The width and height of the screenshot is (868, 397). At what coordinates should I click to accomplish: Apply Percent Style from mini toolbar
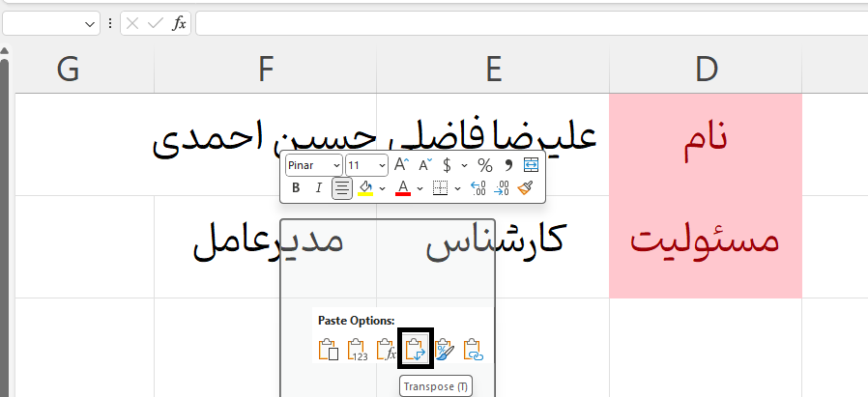[485, 165]
